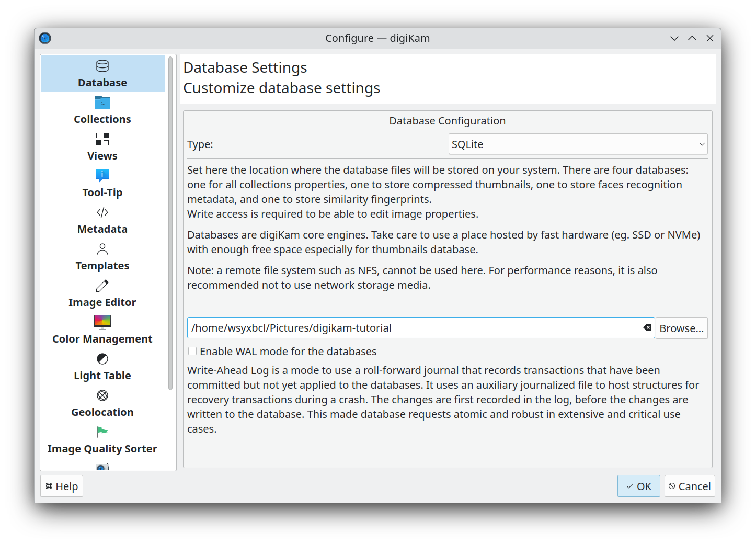Open the Database settings page icon
The height and width of the screenshot is (544, 756).
point(102,66)
